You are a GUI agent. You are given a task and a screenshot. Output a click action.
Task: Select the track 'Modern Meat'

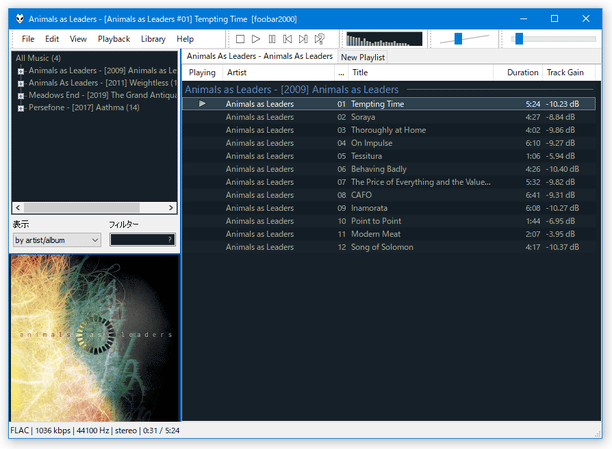(x=389, y=234)
